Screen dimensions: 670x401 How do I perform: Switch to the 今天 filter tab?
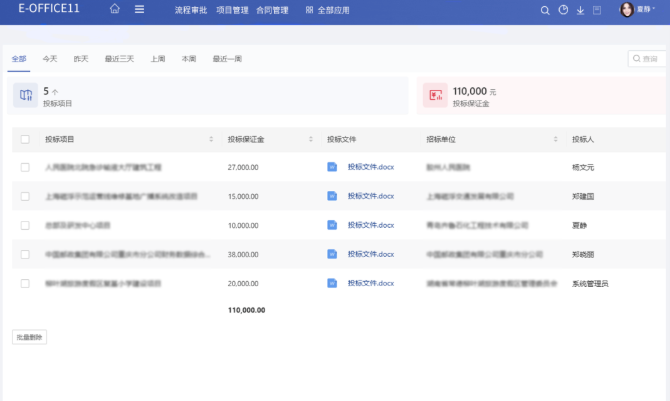coord(50,59)
